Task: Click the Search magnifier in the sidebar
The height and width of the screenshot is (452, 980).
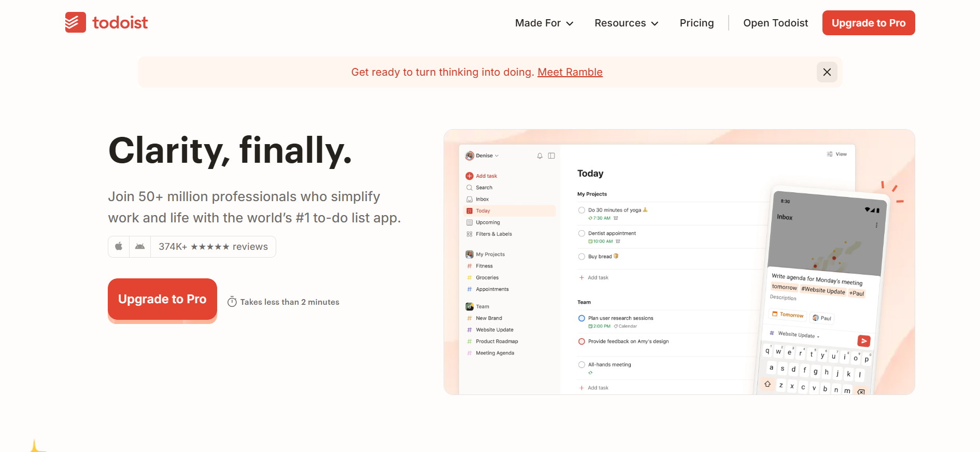Action: pos(470,188)
